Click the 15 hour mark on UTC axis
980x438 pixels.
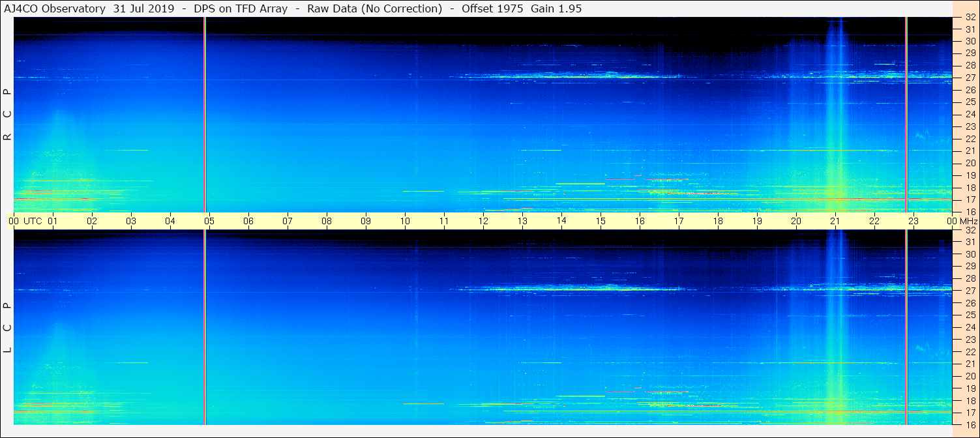click(601, 221)
